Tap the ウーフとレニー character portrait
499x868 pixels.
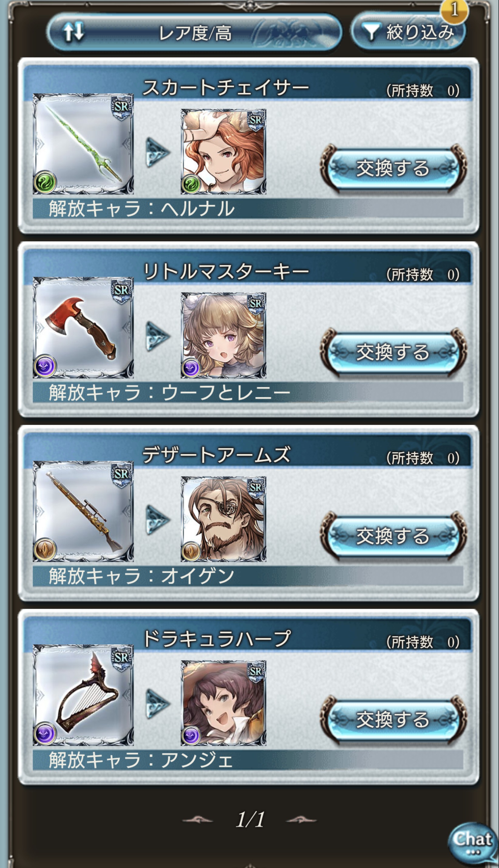(x=223, y=335)
